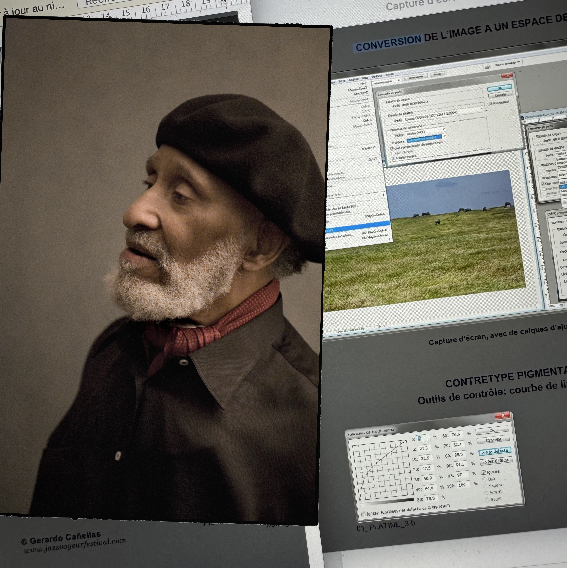Confirm the conversion dialog with highlighted OK button

pyautogui.click(x=500, y=88)
